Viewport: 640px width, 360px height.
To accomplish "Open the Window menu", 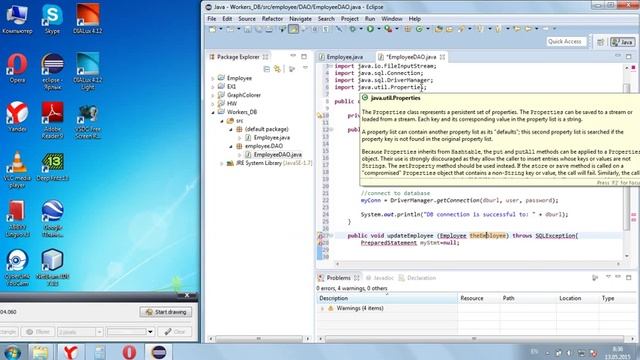I will point(391,19).
